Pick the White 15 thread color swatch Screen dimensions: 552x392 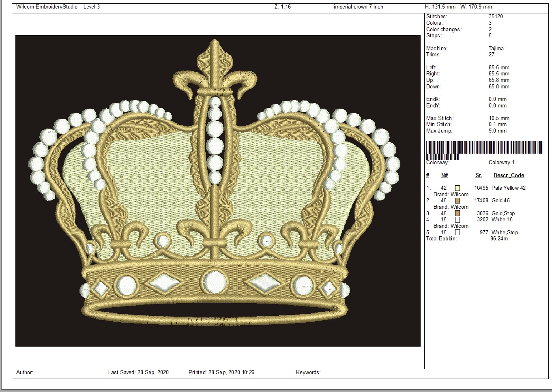[x=457, y=220]
